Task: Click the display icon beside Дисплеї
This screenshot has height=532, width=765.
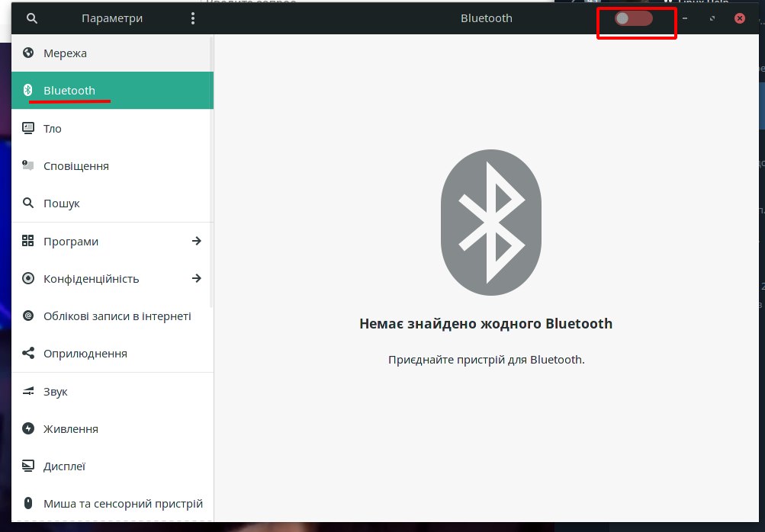Action: (x=28, y=466)
